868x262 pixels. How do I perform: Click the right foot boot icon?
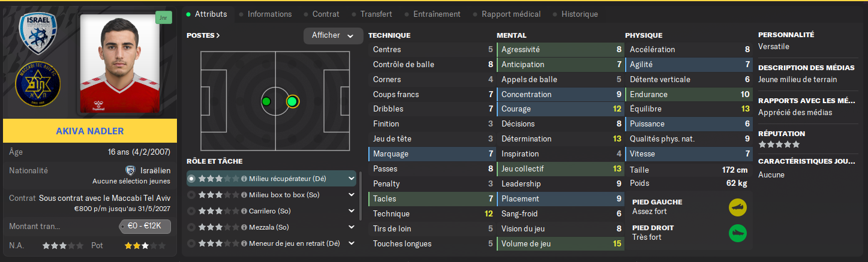pos(737,233)
